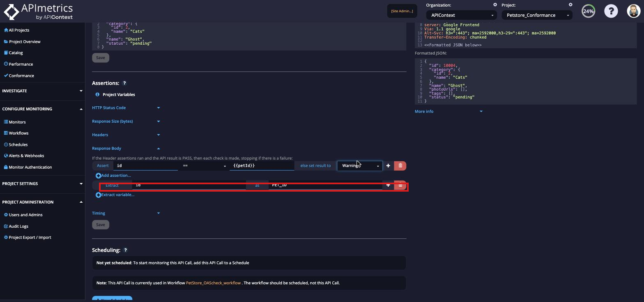The width and height of the screenshot is (644, 302).
Task: Delete the id assertion row with trash icon
Action: coord(400,166)
